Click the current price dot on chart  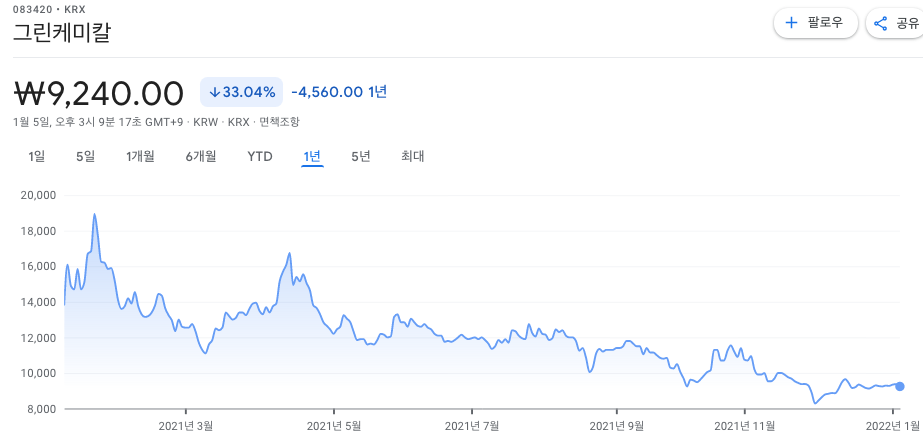(899, 386)
